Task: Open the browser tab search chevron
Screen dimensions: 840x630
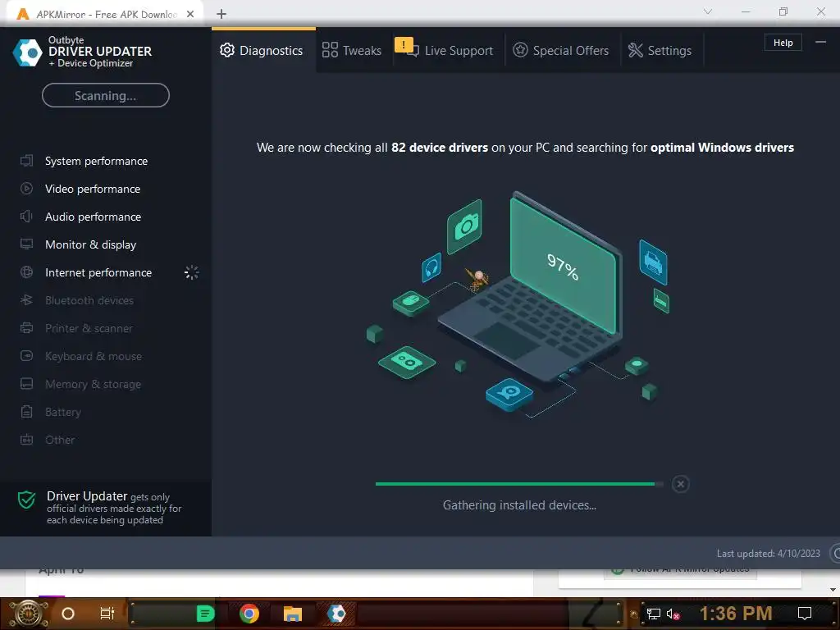Action: (708, 11)
